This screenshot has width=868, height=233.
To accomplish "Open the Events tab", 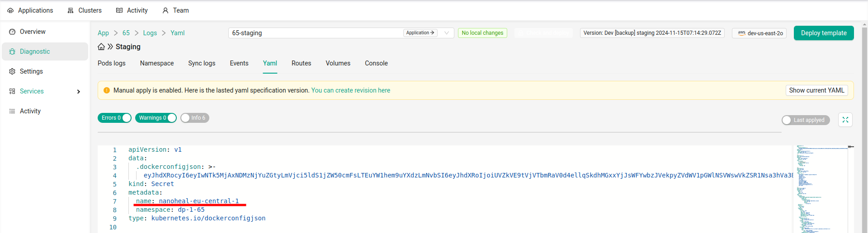I will pos(239,63).
